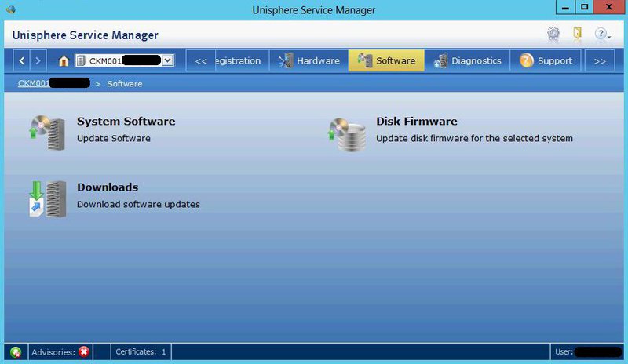628x364 pixels.
Task: Close the Unisphere Service Manager window
Action: (x=609, y=7)
